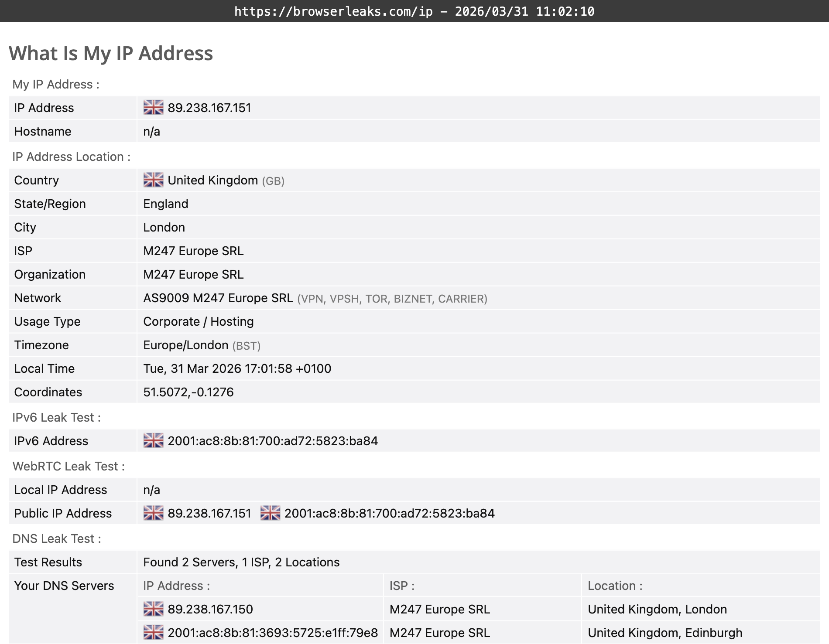Image resolution: width=829 pixels, height=644 pixels.
Task: Select the Found 2 Servers test result
Action: coord(241,562)
